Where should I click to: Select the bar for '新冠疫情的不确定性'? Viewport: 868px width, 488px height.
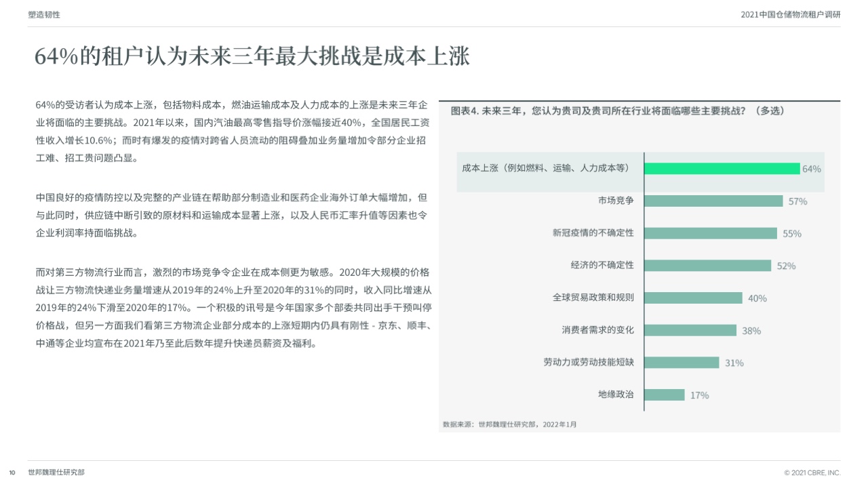[711, 233]
